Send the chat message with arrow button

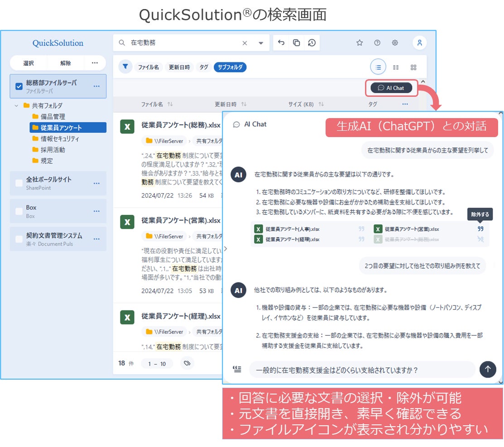[488, 369]
